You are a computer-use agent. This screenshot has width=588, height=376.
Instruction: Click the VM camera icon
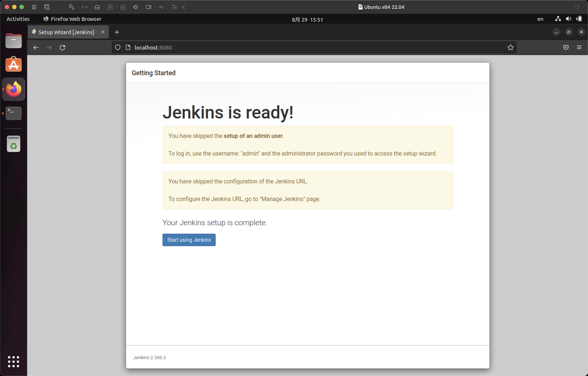pyautogui.click(x=148, y=7)
